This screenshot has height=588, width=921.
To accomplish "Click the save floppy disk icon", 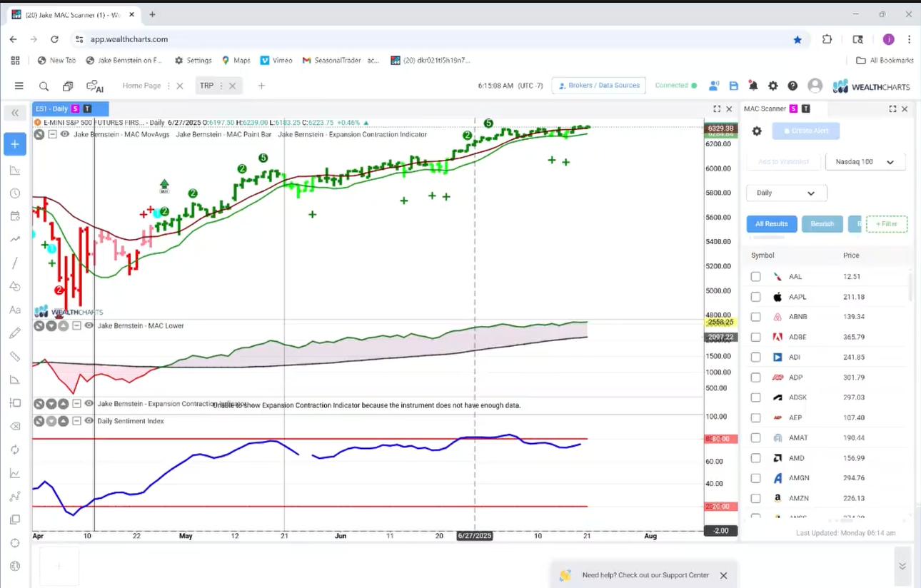I will [x=733, y=86].
